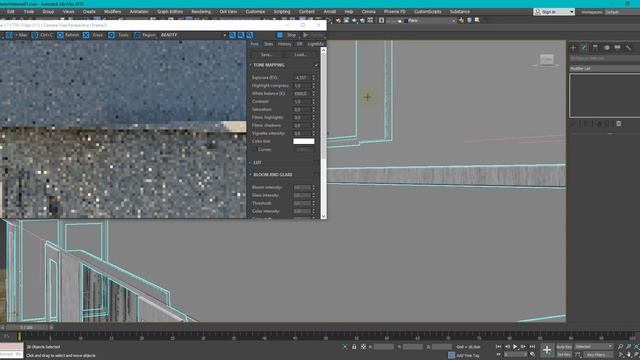Screen dimensions: 640x360
Task: Toggle the Set Key mode button
Action: (x=564, y=355)
